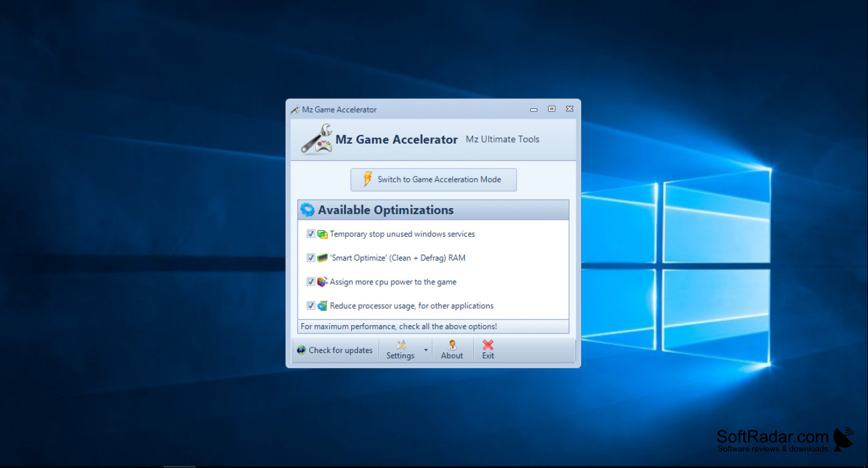Screen dimensions: 868x468
Task: Click the Mz Game Accelerator wrench logo
Action: click(x=317, y=139)
